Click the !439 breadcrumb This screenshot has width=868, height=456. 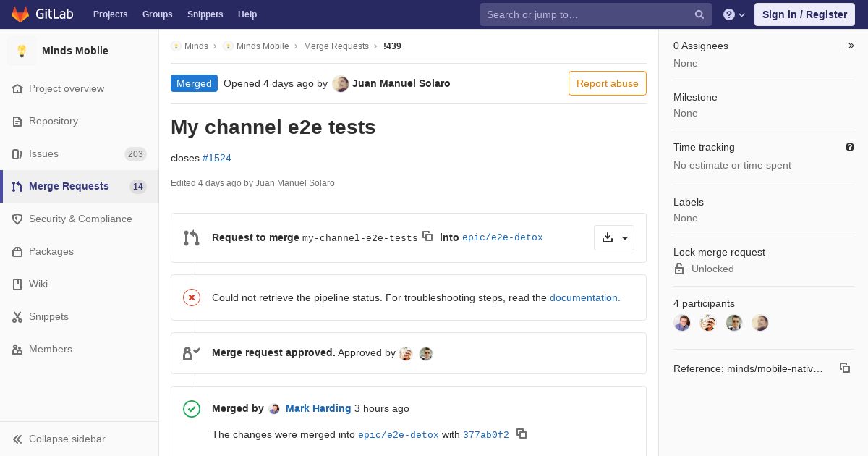[x=392, y=46]
